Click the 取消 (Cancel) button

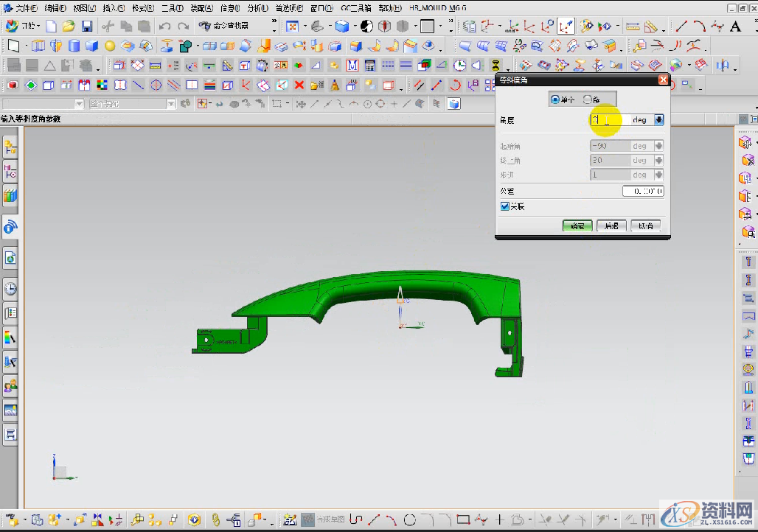[x=645, y=226]
